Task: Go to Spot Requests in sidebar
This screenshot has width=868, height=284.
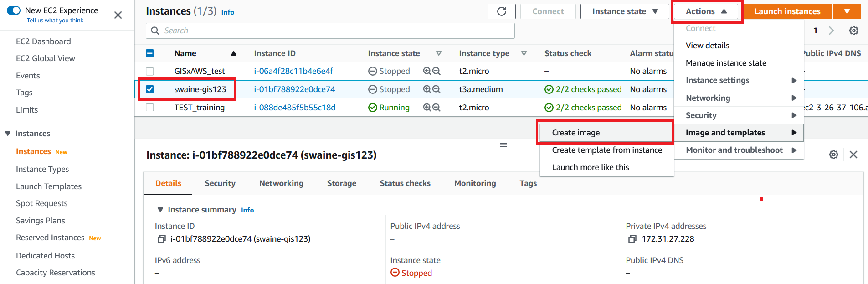Action: (41, 203)
